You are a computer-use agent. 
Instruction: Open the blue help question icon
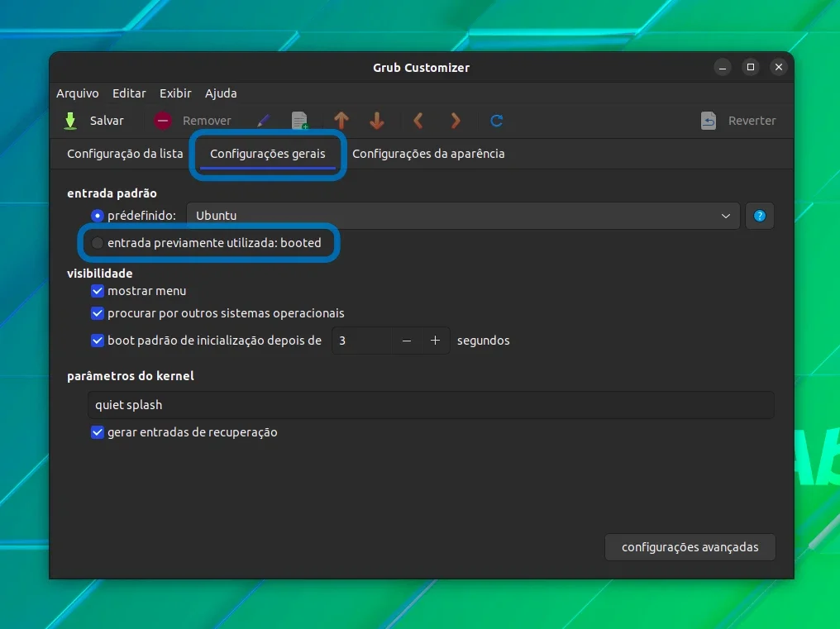point(760,216)
